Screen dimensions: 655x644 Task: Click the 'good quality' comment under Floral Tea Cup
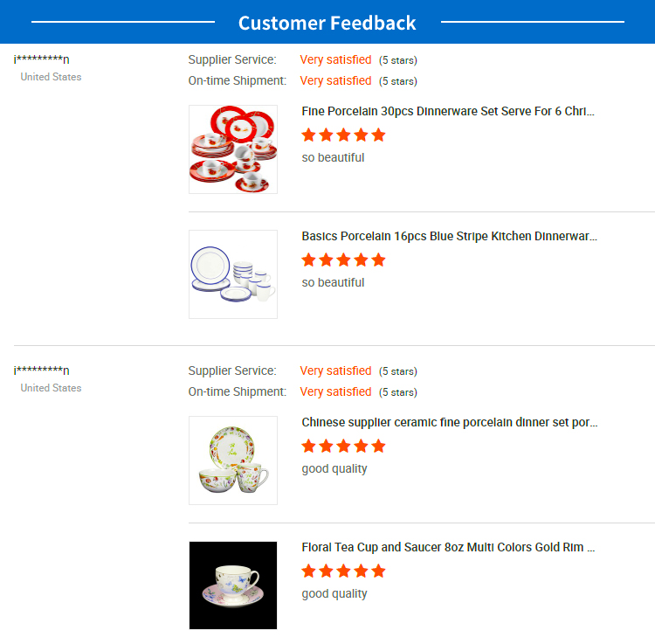(x=334, y=594)
